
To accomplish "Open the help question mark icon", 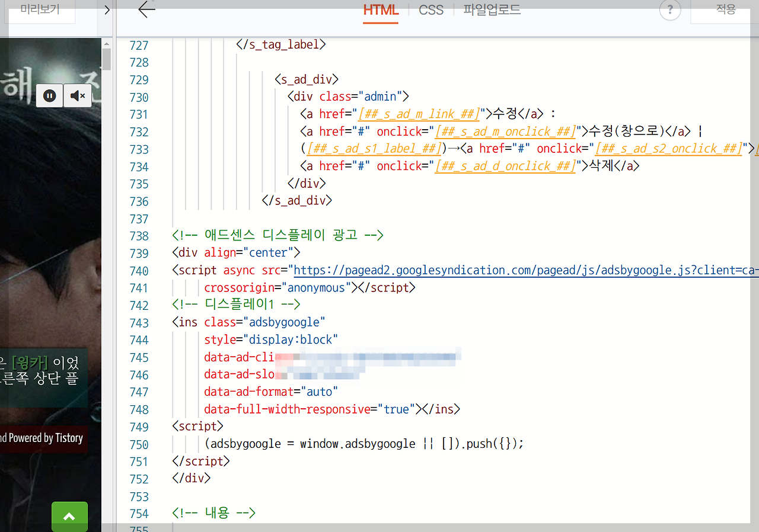I will [x=670, y=9].
